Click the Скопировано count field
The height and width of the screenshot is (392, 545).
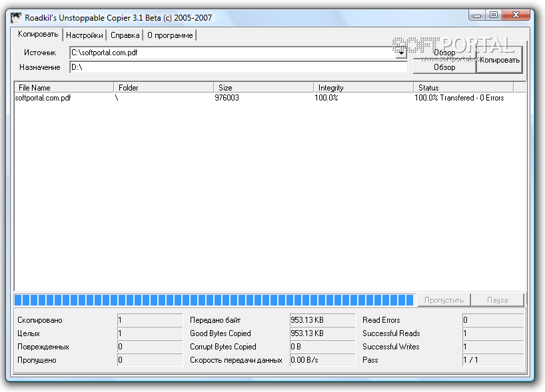[150, 319]
